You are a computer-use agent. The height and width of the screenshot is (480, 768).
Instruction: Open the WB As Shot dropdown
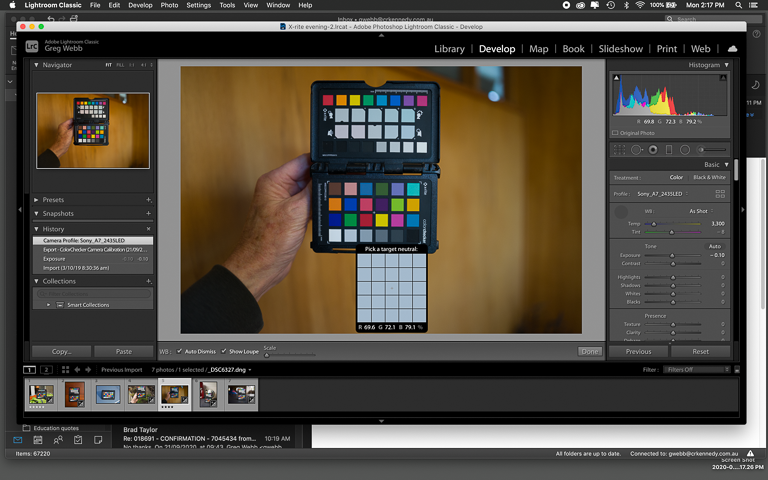[x=700, y=211]
